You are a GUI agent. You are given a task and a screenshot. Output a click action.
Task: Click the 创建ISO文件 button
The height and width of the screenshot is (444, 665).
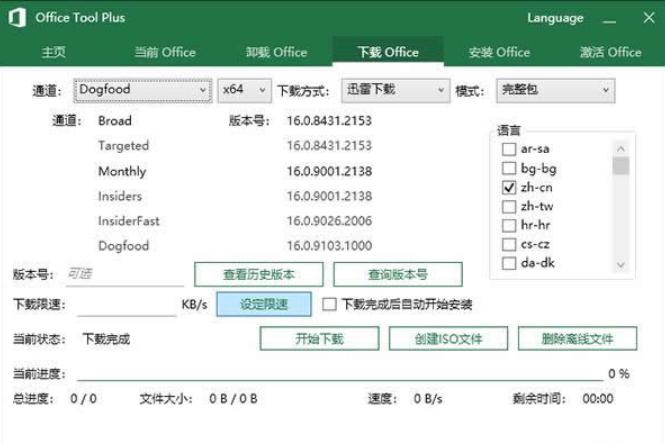coord(448,338)
